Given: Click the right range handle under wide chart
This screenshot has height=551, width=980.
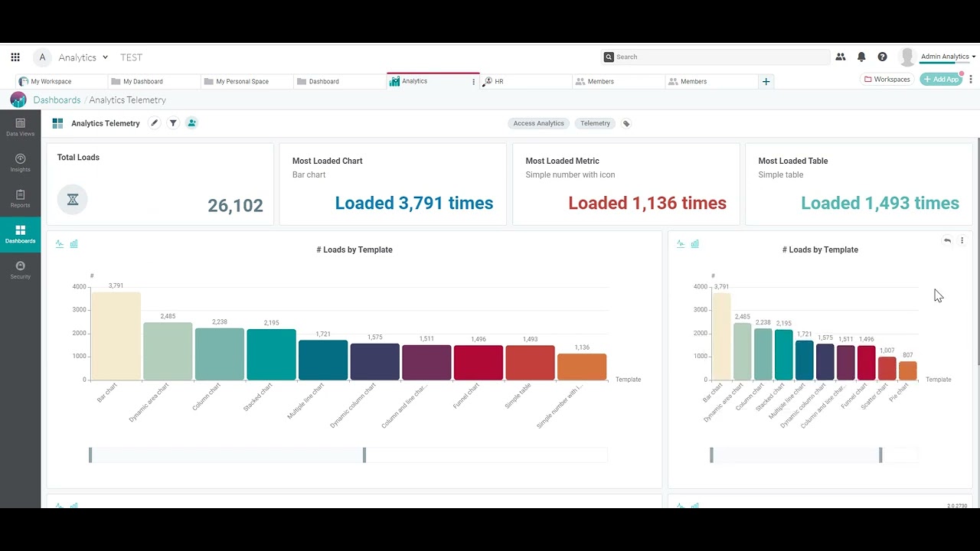Looking at the screenshot, I should [x=364, y=455].
